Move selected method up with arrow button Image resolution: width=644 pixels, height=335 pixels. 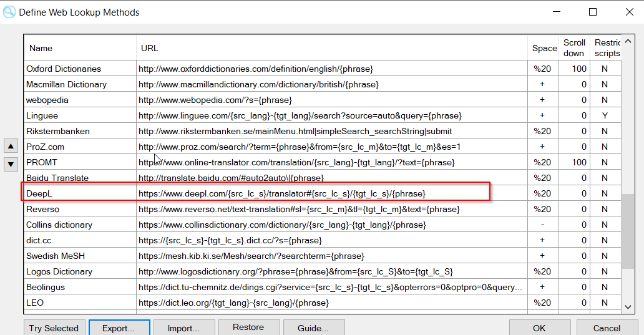[11, 146]
